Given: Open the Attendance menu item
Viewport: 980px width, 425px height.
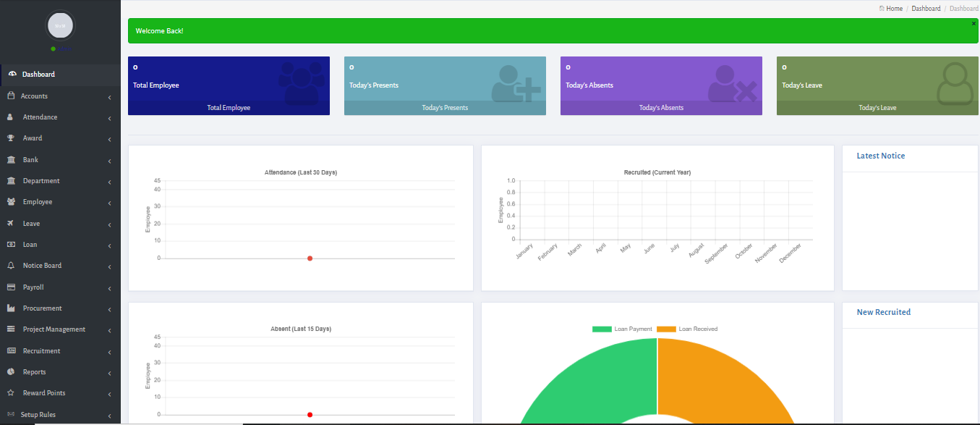Looking at the screenshot, I should point(40,117).
